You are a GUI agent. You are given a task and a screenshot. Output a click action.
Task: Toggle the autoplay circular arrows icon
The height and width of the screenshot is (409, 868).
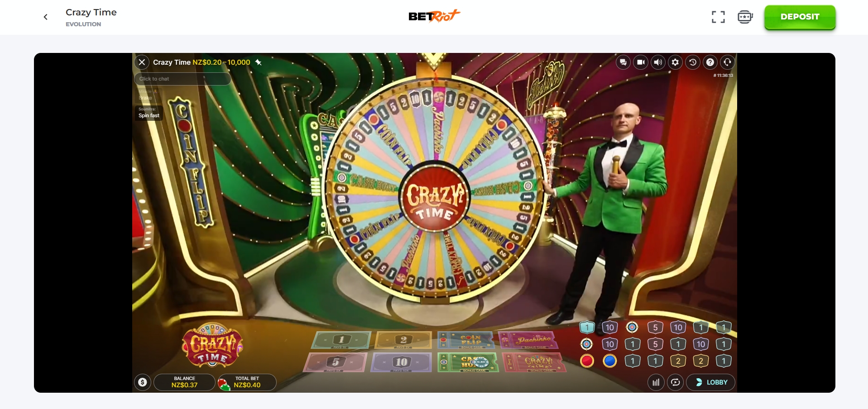tap(676, 382)
